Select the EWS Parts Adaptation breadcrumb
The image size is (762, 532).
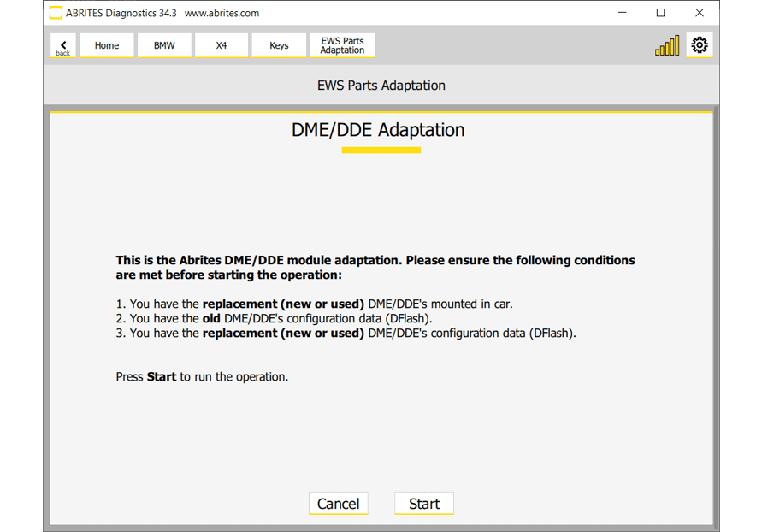point(342,45)
